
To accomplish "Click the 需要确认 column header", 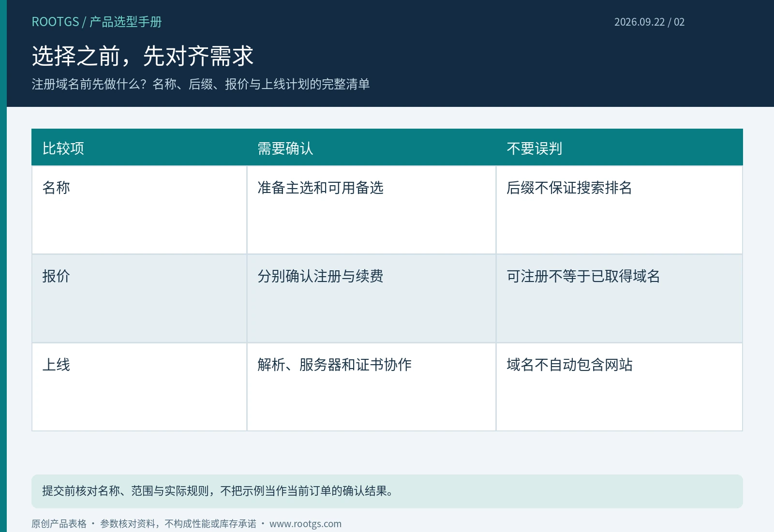I will point(372,148).
